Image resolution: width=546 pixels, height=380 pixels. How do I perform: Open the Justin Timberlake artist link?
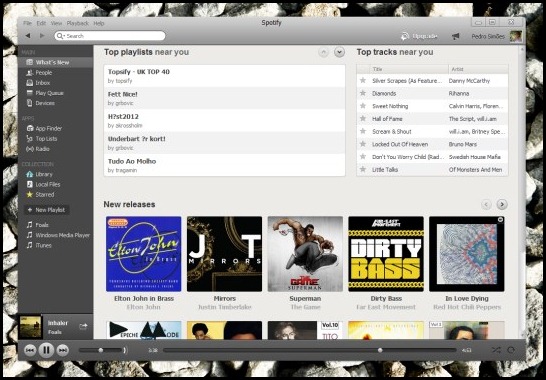[225, 307]
